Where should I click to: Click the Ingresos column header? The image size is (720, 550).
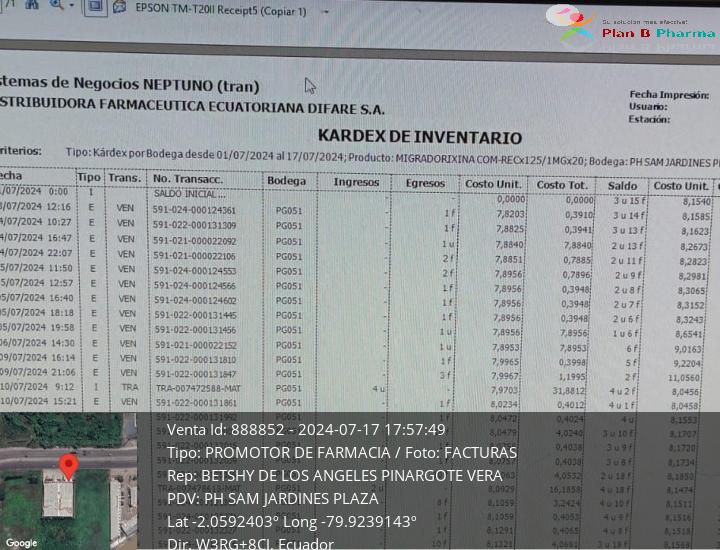[356, 182]
